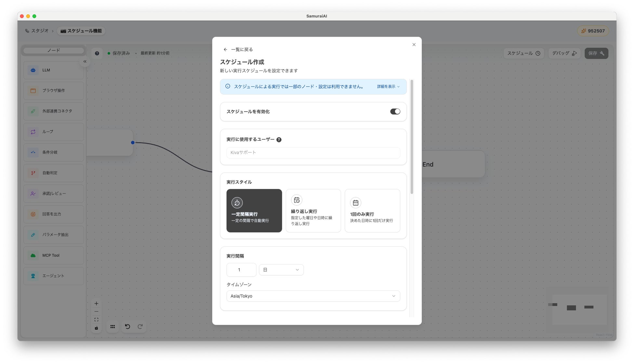Click the zoom in plus on canvas
This screenshot has height=364, width=634.
[96, 304]
